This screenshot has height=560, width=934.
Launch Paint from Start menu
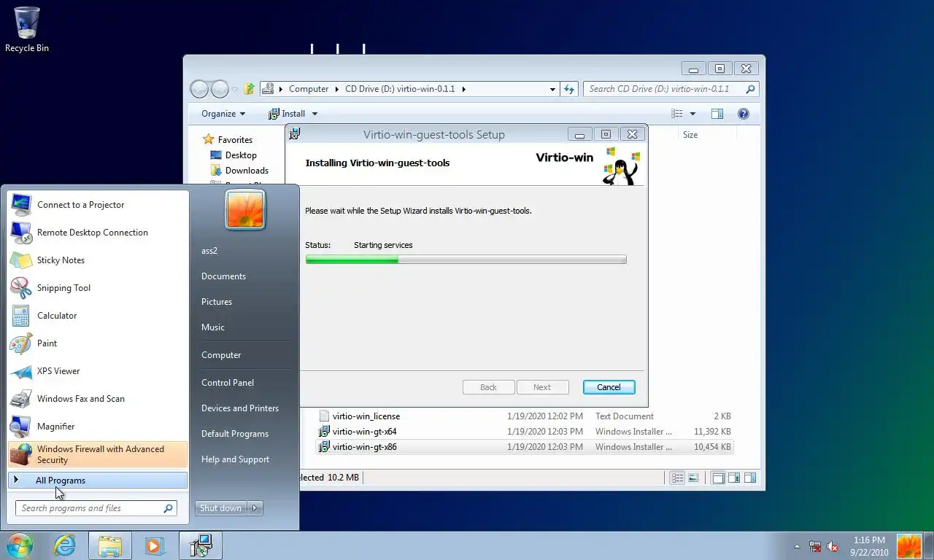coord(98,343)
